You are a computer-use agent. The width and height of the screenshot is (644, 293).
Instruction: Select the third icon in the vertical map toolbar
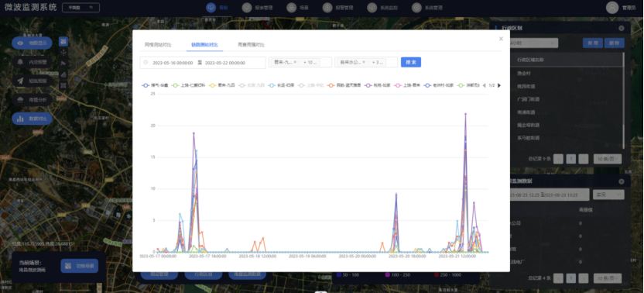pyautogui.click(x=63, y=64)
